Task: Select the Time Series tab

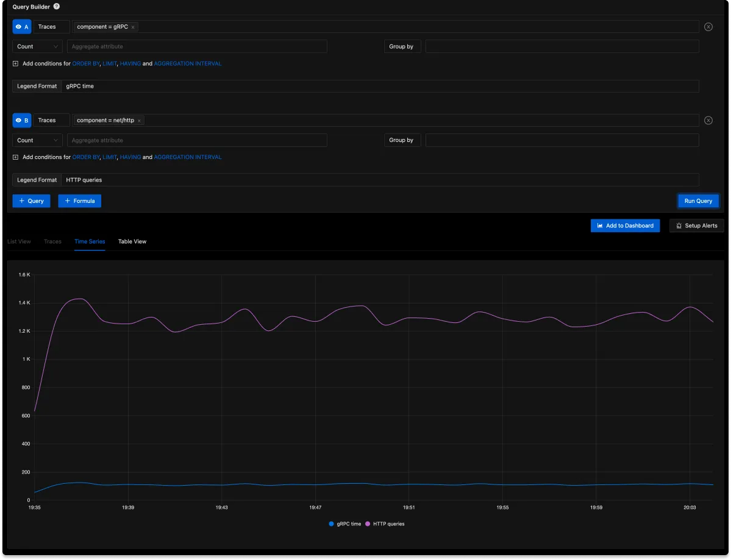Action: 90,241
